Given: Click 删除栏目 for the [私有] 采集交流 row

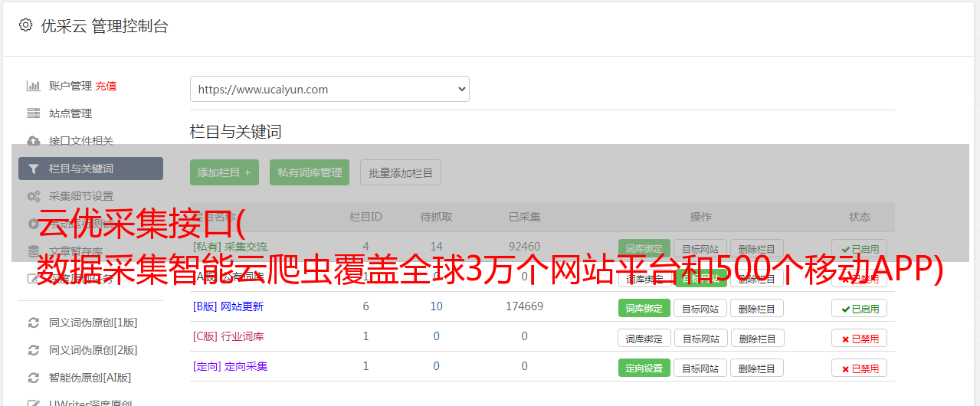Looking at the screenshot, I should 757,248.
